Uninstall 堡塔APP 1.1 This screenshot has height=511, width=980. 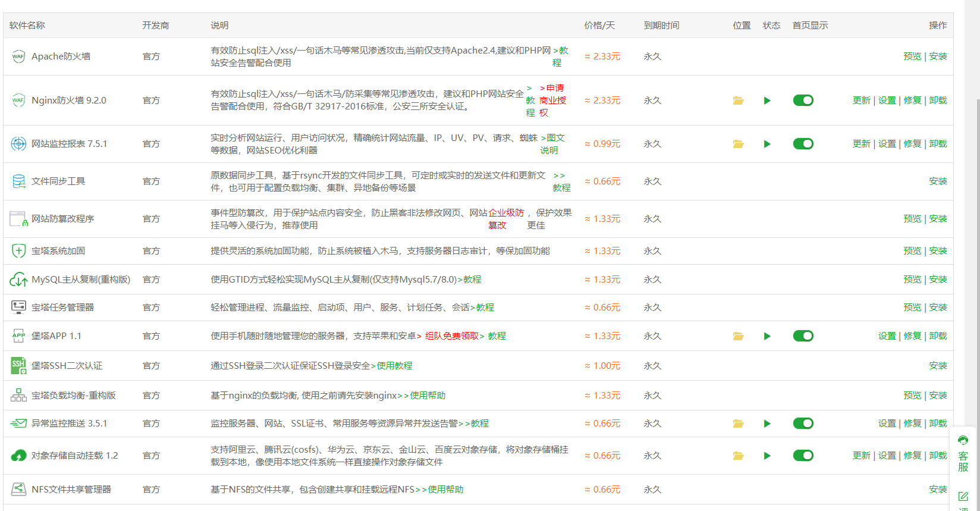[x=938, y=336]
